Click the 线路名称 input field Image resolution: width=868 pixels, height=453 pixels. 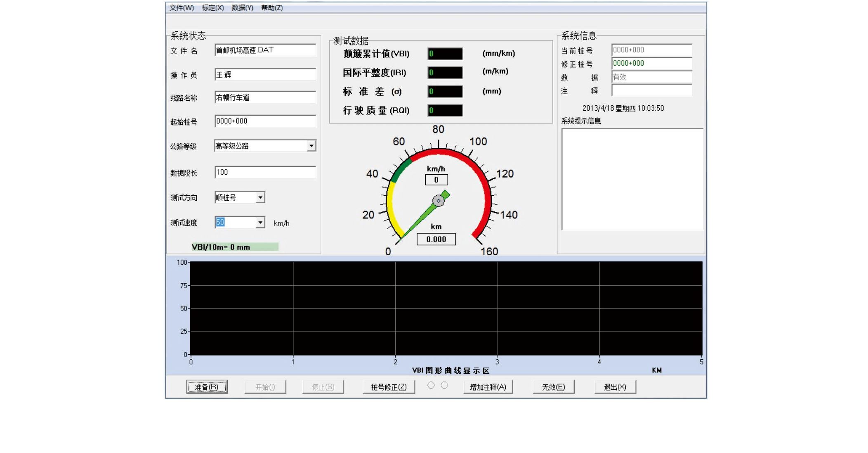pos(265,97)
